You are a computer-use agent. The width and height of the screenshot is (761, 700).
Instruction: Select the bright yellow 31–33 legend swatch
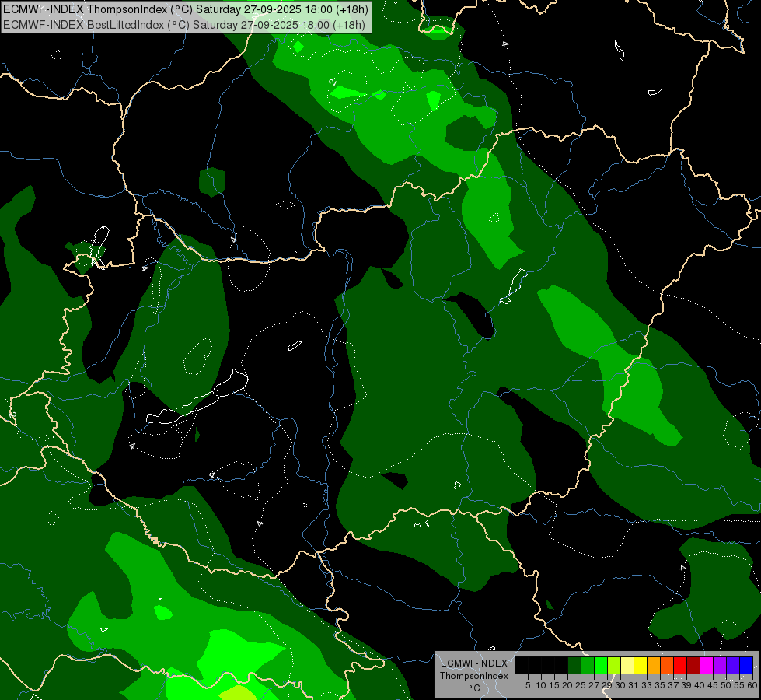pos(641,666)
